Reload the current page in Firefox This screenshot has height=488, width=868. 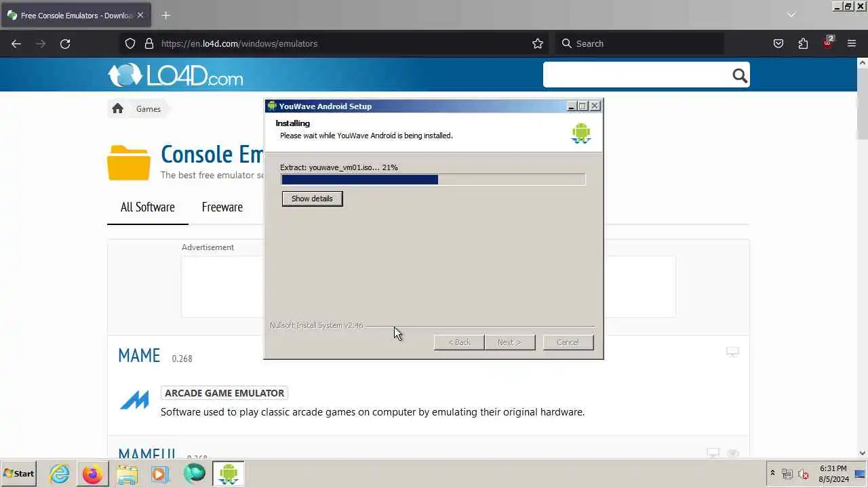[65, 43]
